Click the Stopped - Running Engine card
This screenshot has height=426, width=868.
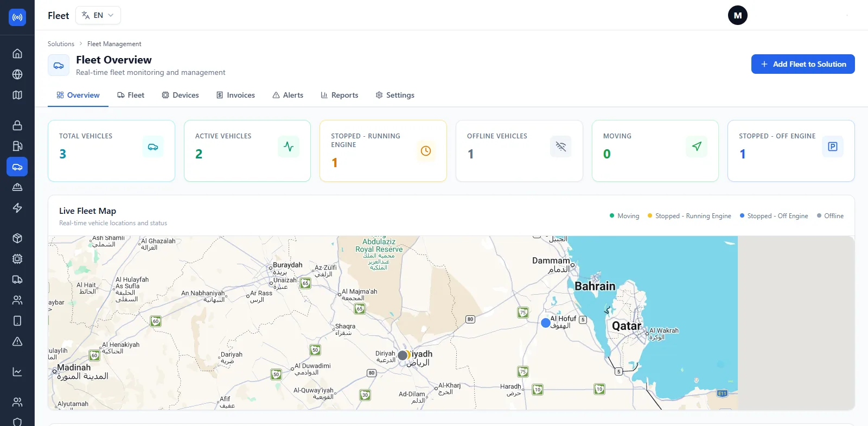[x=383, y=151]
